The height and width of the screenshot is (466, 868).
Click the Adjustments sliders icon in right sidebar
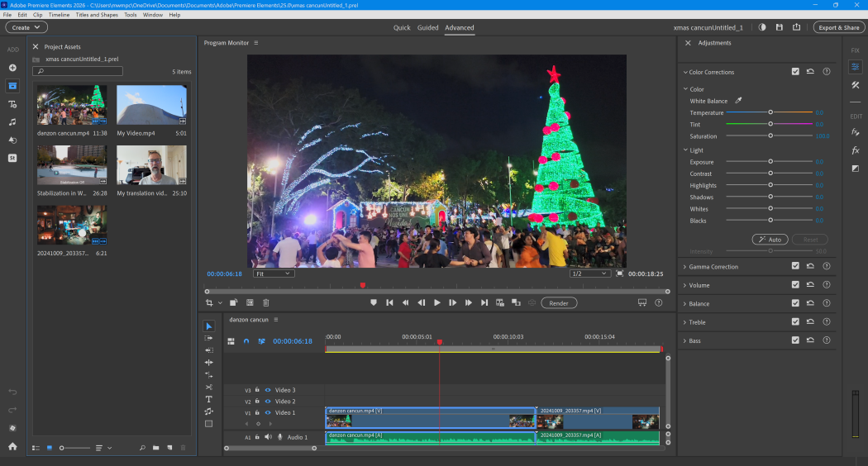point(856,67)
